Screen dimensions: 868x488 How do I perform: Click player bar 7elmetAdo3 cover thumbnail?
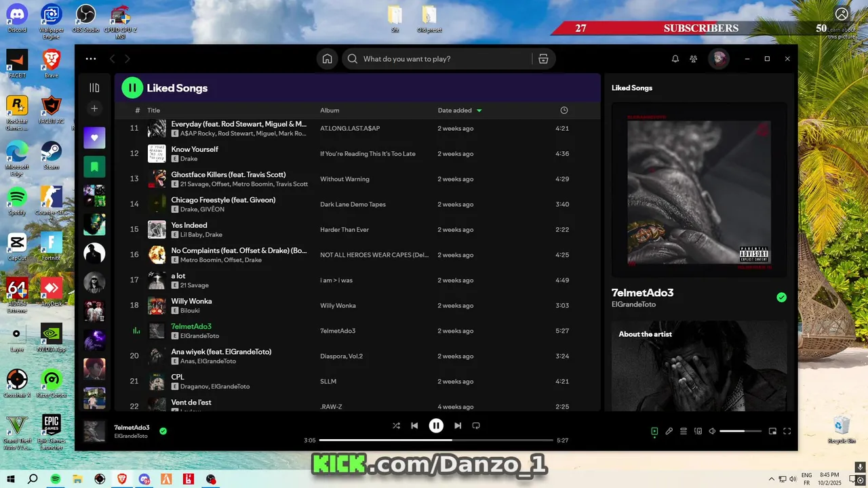[94, 431]
